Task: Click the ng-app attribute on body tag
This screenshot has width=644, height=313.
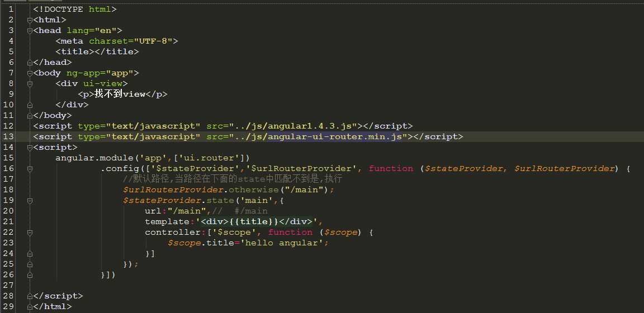Action: click(x=83, y=73)
